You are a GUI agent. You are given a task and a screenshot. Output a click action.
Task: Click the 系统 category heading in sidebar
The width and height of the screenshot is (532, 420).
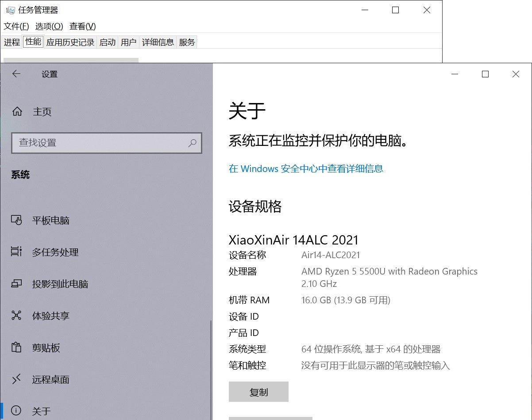(x=20, y=175)
